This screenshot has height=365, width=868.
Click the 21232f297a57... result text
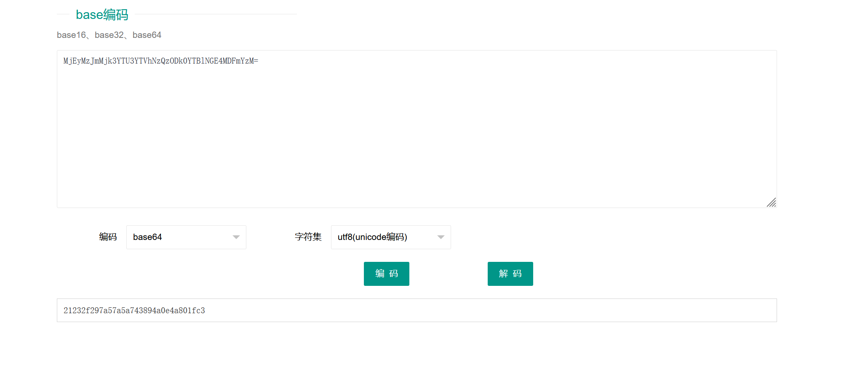[134, 311]
